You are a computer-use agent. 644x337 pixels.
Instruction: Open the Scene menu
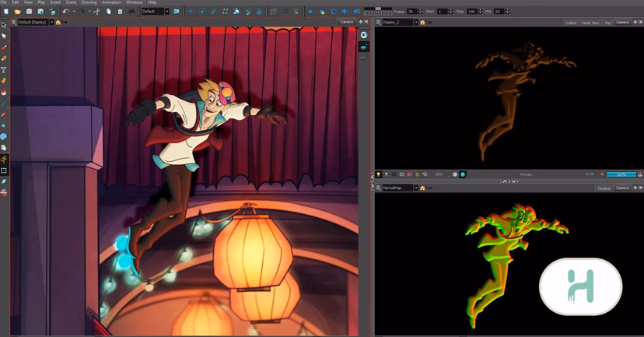coord(71,2)
